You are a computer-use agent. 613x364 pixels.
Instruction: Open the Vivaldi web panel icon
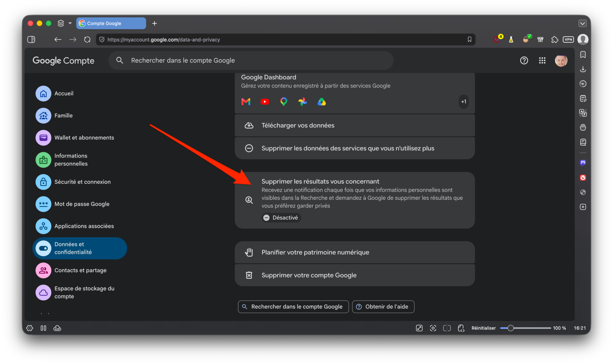pyautogui.click(x=583, y=178)
